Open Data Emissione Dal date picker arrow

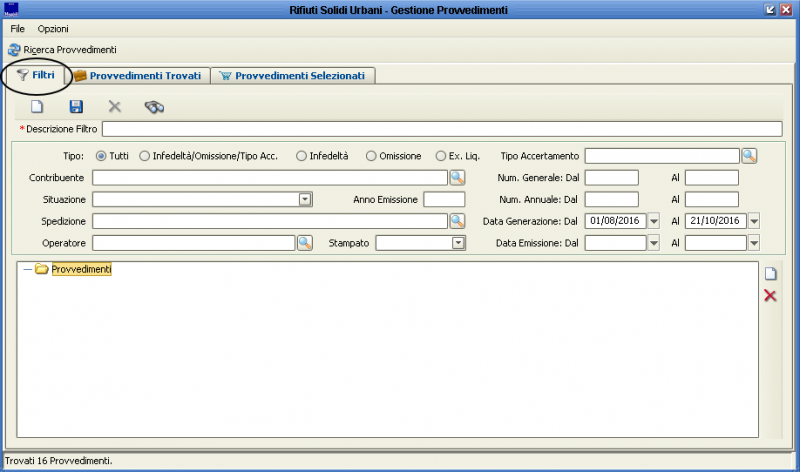click(x=654, y=243)
